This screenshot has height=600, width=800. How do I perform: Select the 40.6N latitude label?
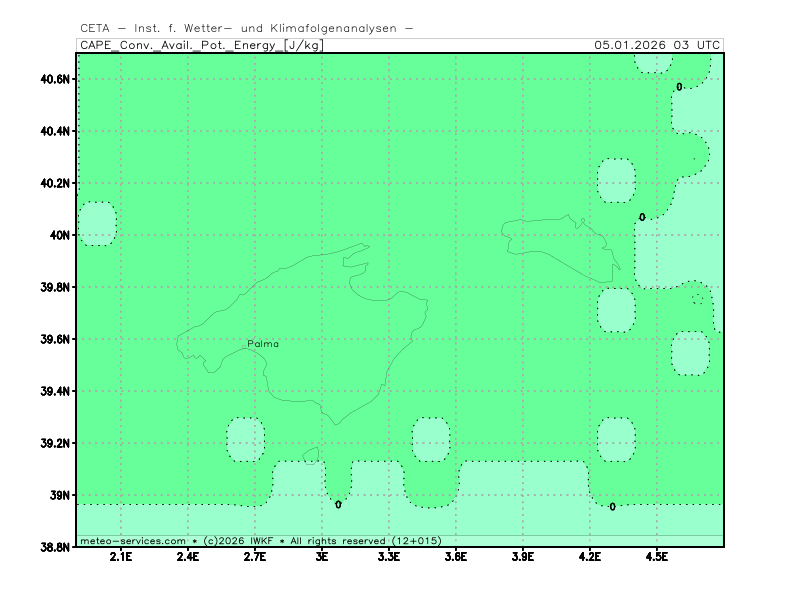(54, 79)
